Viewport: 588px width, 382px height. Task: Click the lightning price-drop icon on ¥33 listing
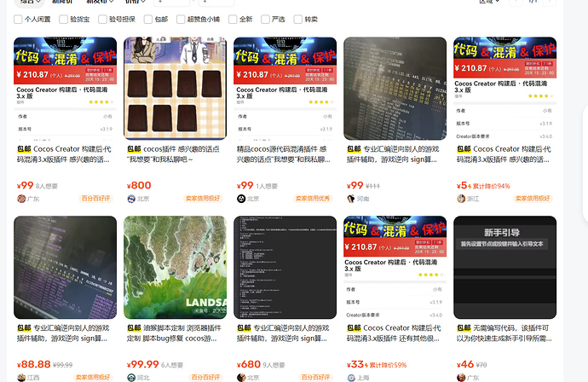tap(366, 365)
